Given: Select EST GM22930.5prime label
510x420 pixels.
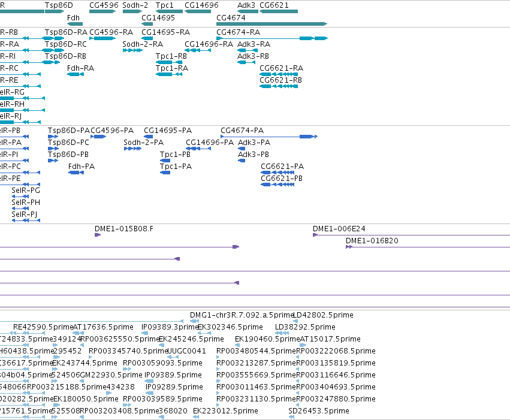Looking at the screenshot, I should 111,375.
